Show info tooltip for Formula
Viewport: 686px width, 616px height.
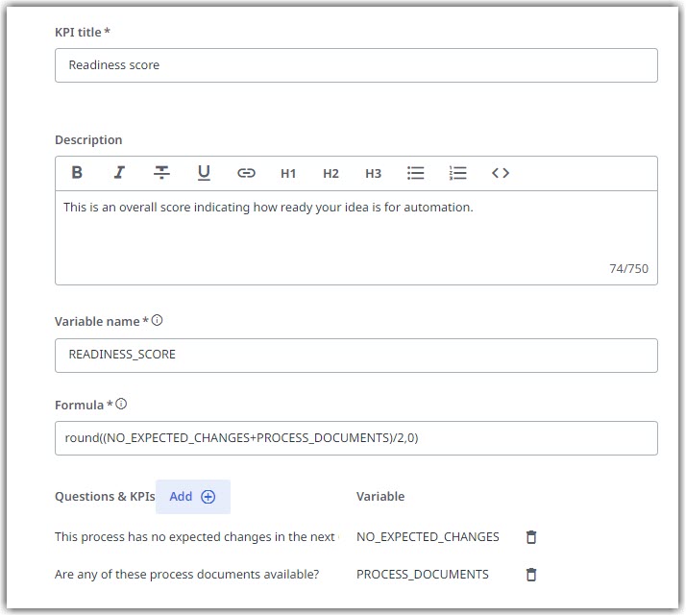[x=121, y=404]
